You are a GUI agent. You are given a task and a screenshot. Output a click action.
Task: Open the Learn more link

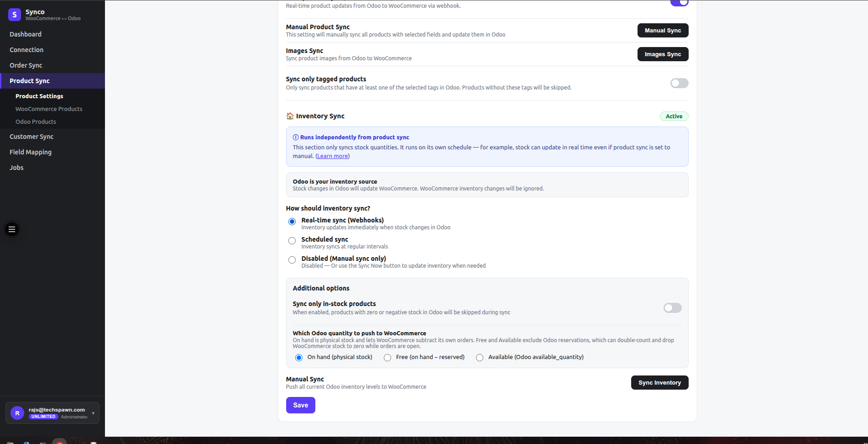coord(332,156)
